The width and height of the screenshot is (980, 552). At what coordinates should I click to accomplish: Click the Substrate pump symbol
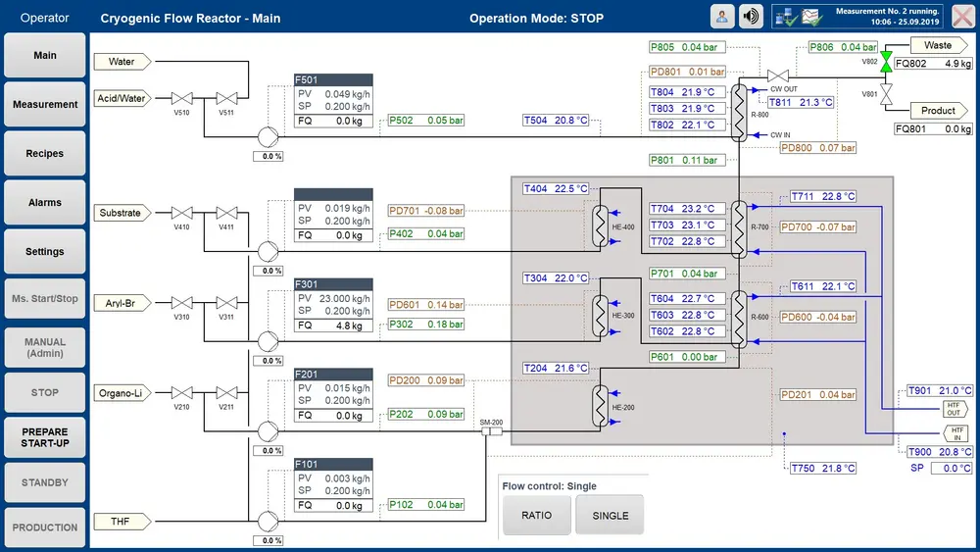(269, 251)
